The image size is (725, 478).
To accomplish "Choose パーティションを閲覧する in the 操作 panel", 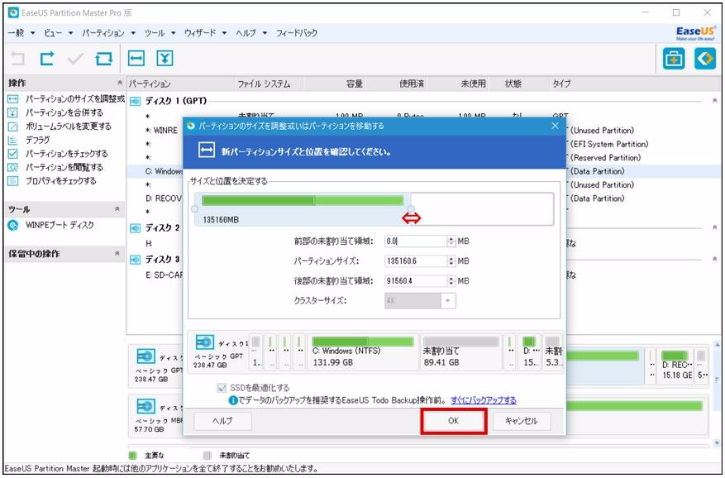I will [64, 167].
